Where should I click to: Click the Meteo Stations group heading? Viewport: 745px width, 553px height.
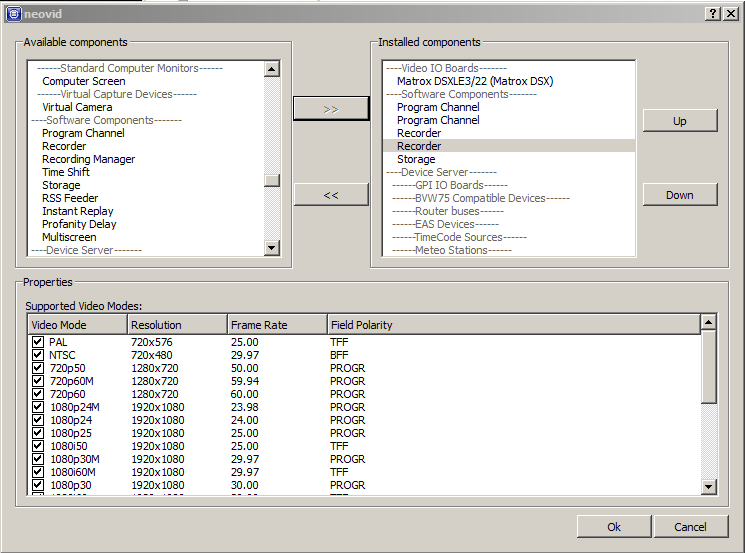coord(452,250)
